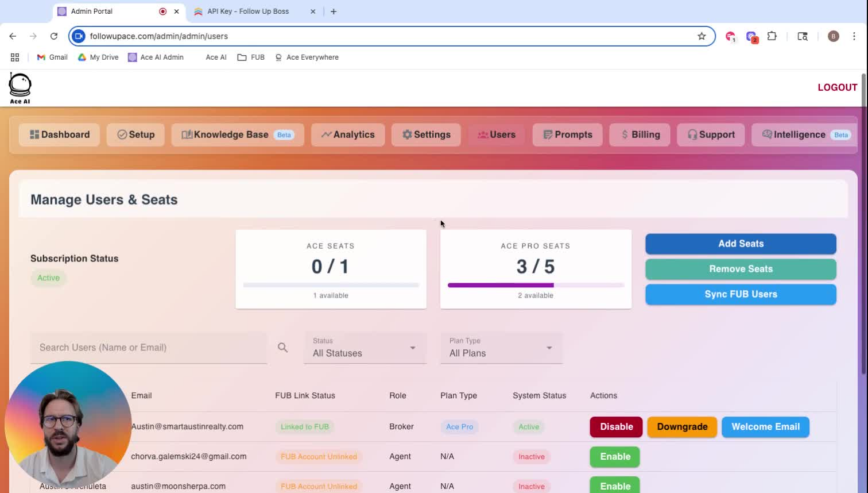This screenshot has height=493, width=868.
Task: Open a new browser tab
Action: (334, 11)
